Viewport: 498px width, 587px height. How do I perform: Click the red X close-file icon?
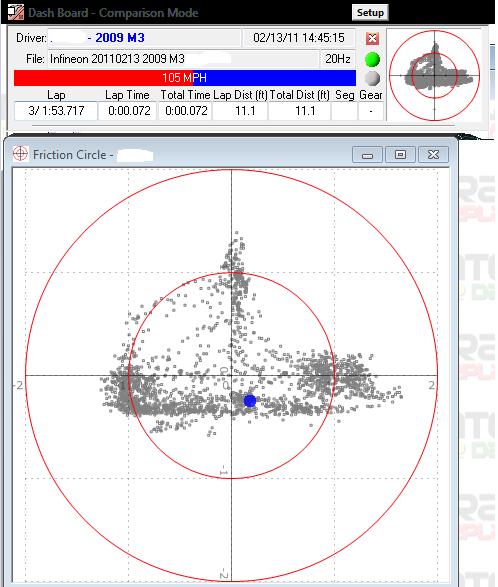(x=372, y=38)
